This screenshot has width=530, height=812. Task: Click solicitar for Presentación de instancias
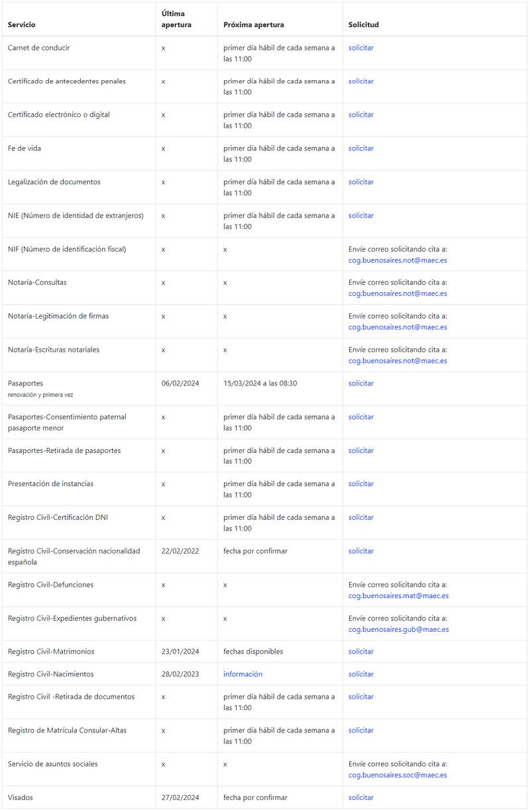(361, 484)
